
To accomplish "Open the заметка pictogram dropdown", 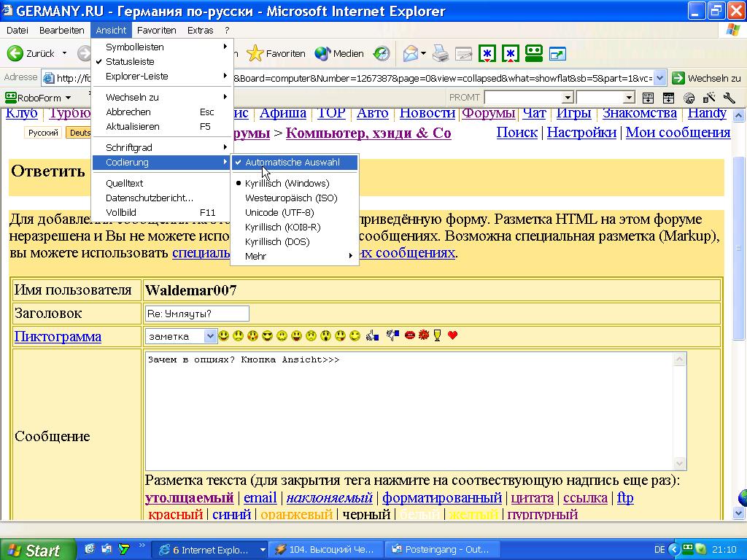I will click(210, 336).
